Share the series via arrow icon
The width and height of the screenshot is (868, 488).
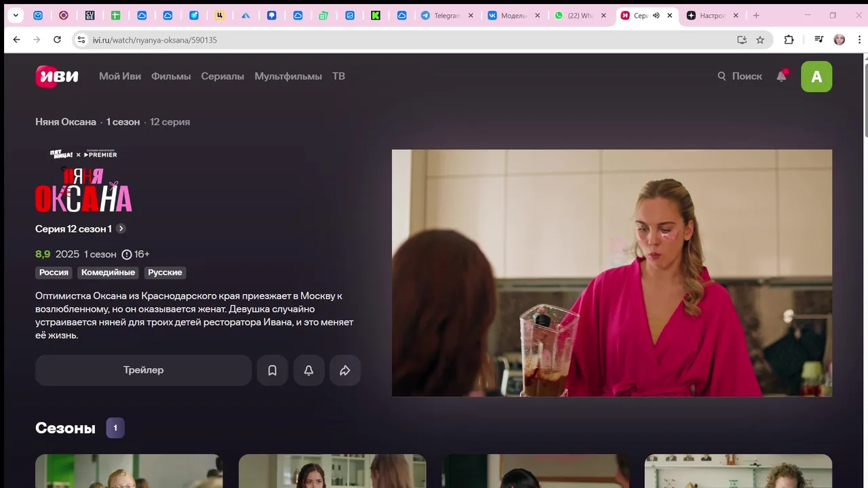345,370
